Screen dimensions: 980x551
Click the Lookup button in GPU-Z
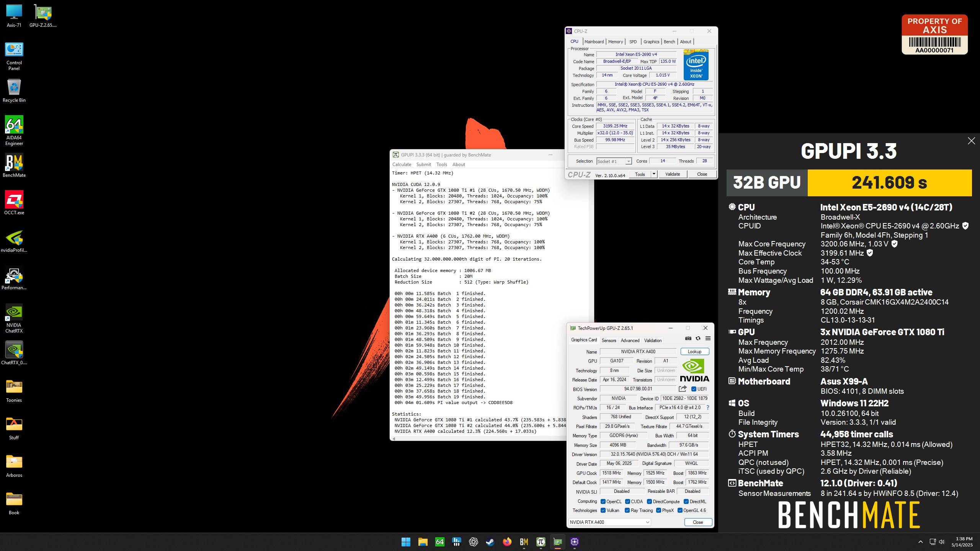pos(694,352)
